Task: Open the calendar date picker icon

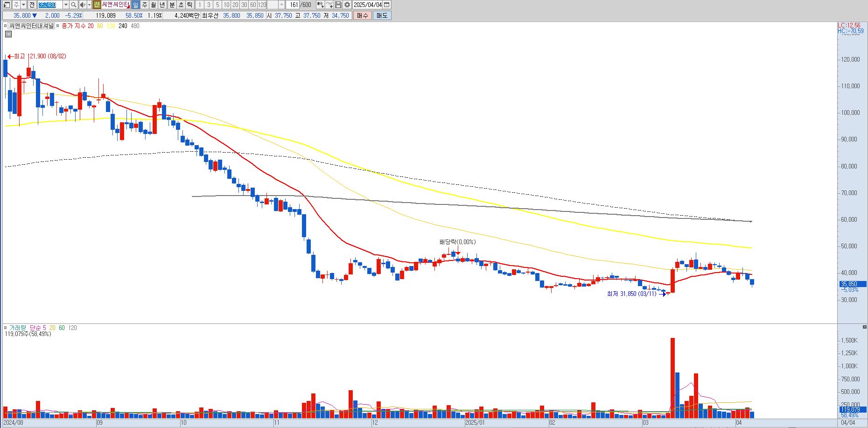Action: click(x=386, y=5)
